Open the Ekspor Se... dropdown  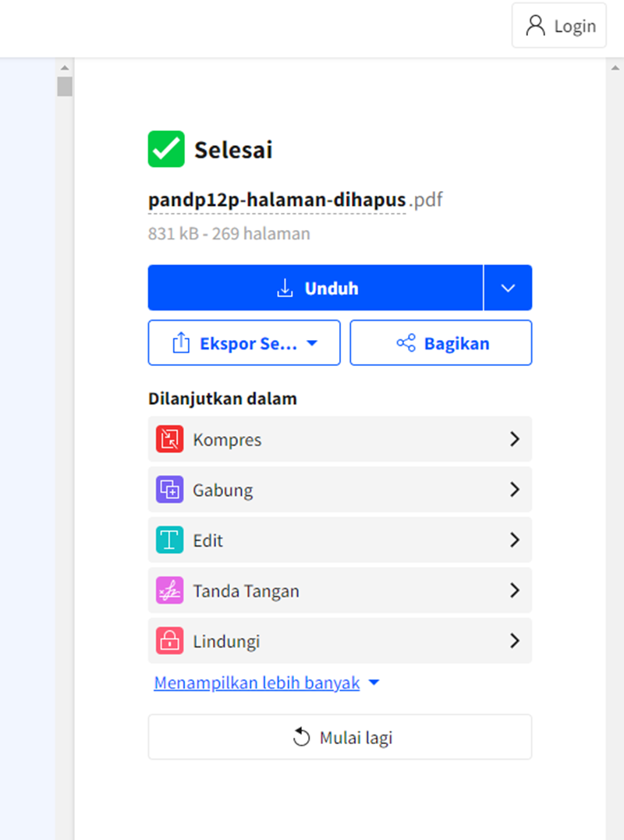pos(244,343)
